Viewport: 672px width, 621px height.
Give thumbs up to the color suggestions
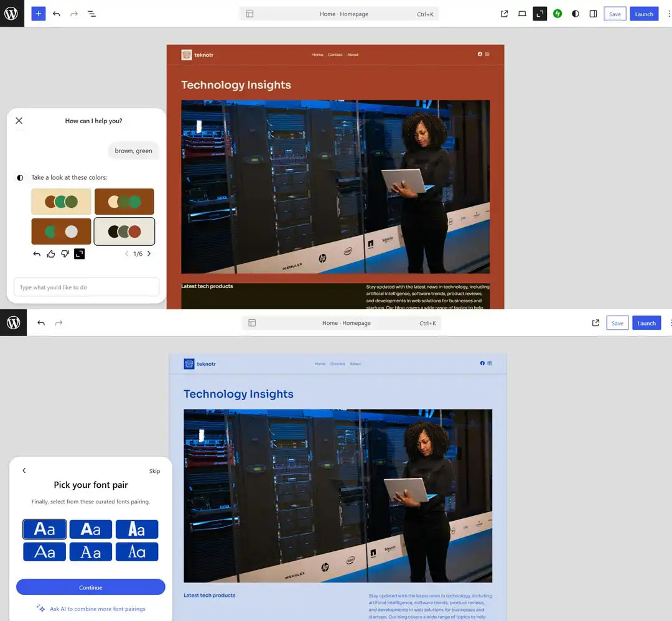(x=51, y=254)
